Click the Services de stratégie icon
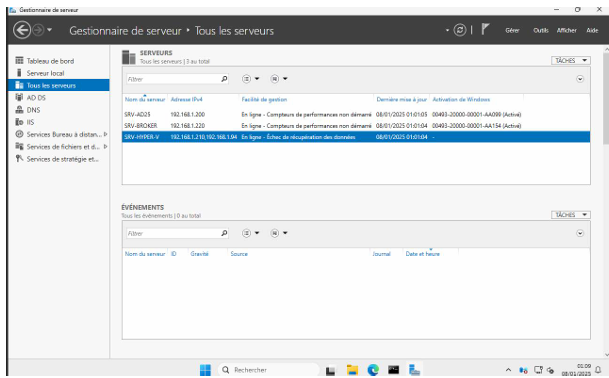The width and height of the screenshot is (609, 378). (x=19, y=159)
